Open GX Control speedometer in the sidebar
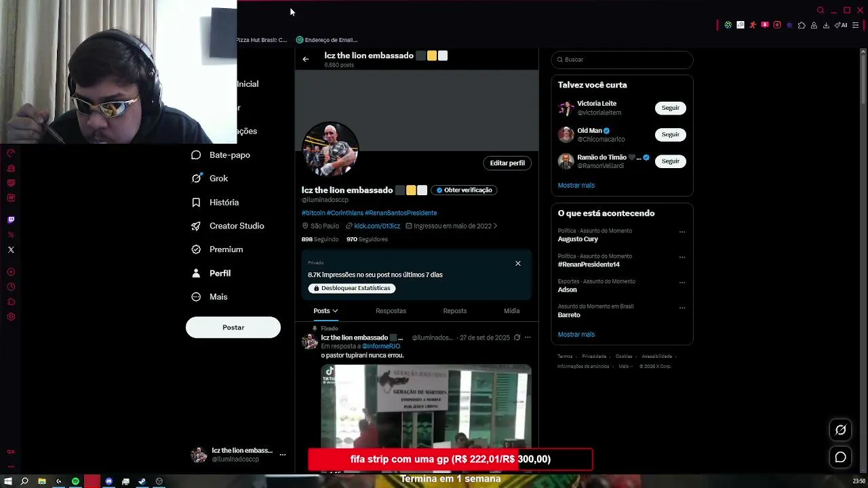The image size is (868, 488). (11, 153)
